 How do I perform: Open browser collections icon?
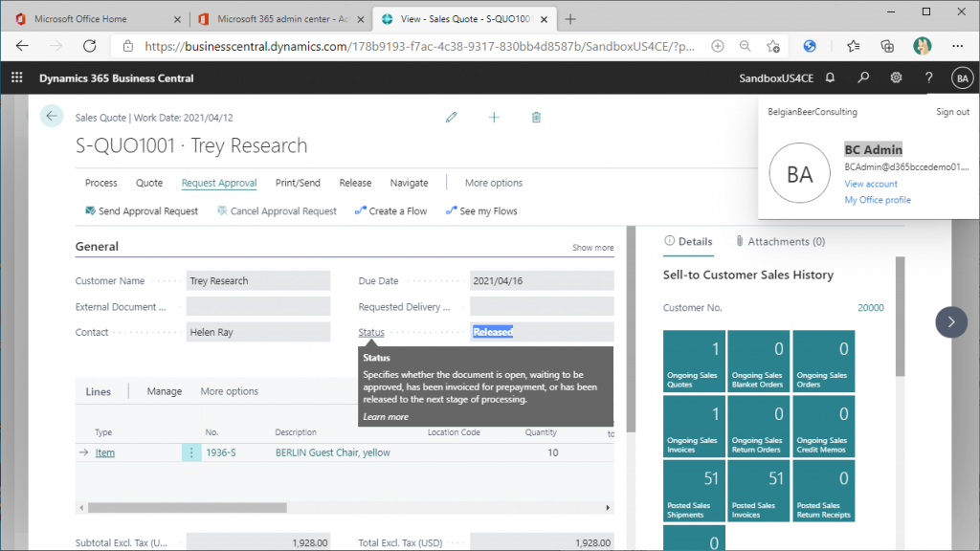pyautogui.click(x=887, y=46)
